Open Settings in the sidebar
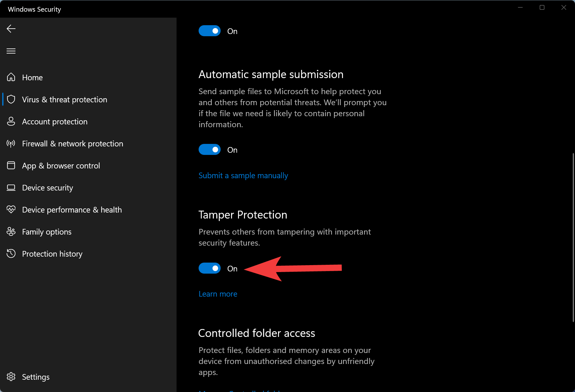 (88, 377)
